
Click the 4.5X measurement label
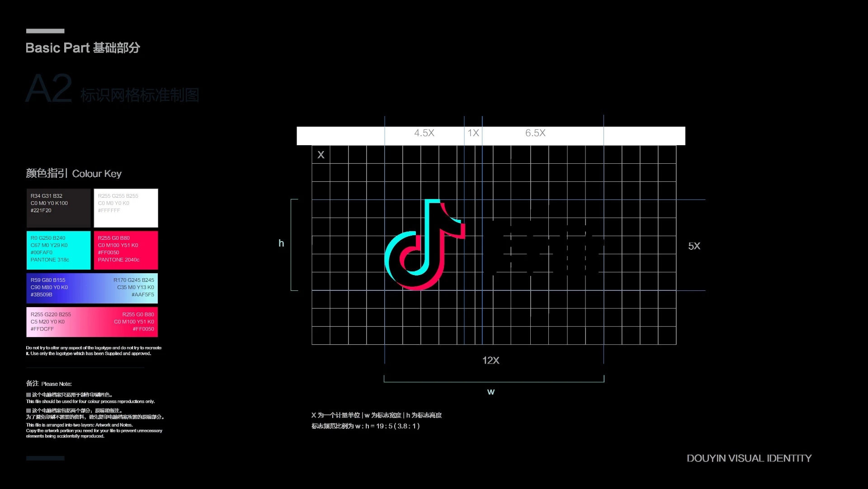424,133
